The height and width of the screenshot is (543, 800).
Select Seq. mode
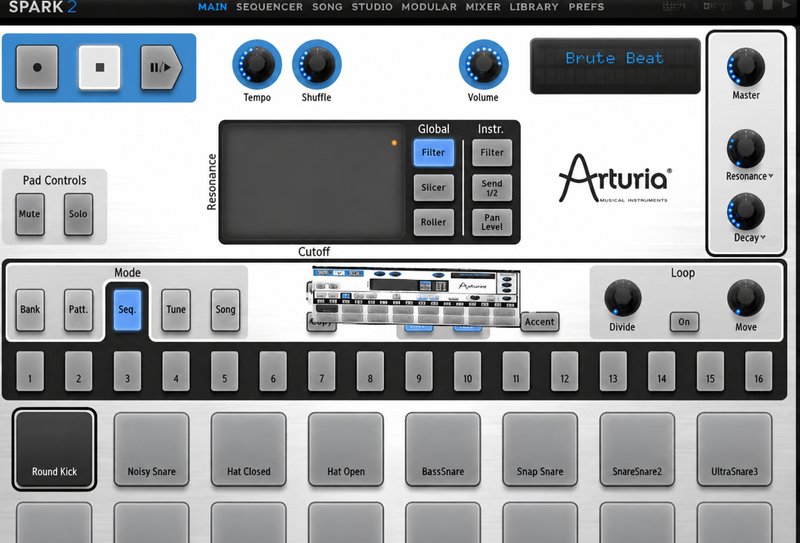point(127,309)
